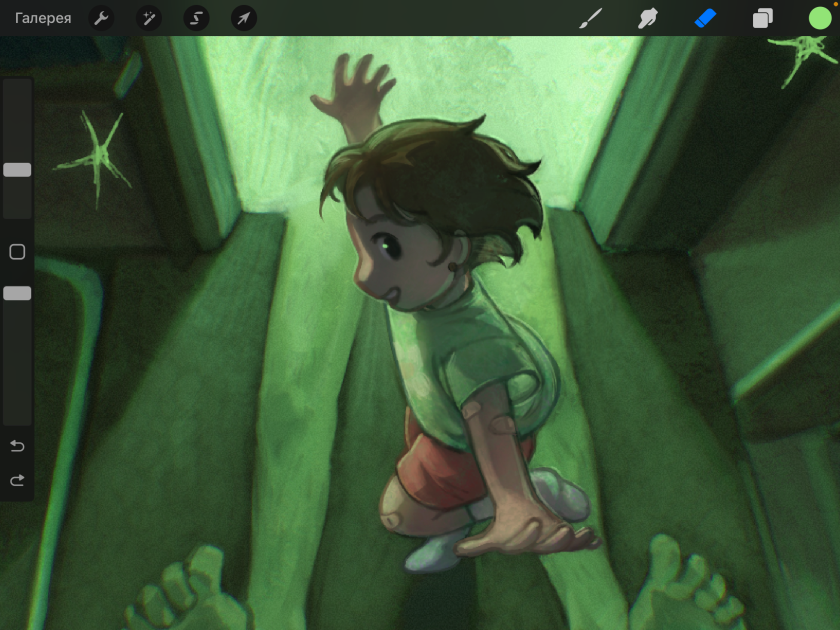Select the Selection S tool
This screenshot has height=630, width=840.
(196, 18)
